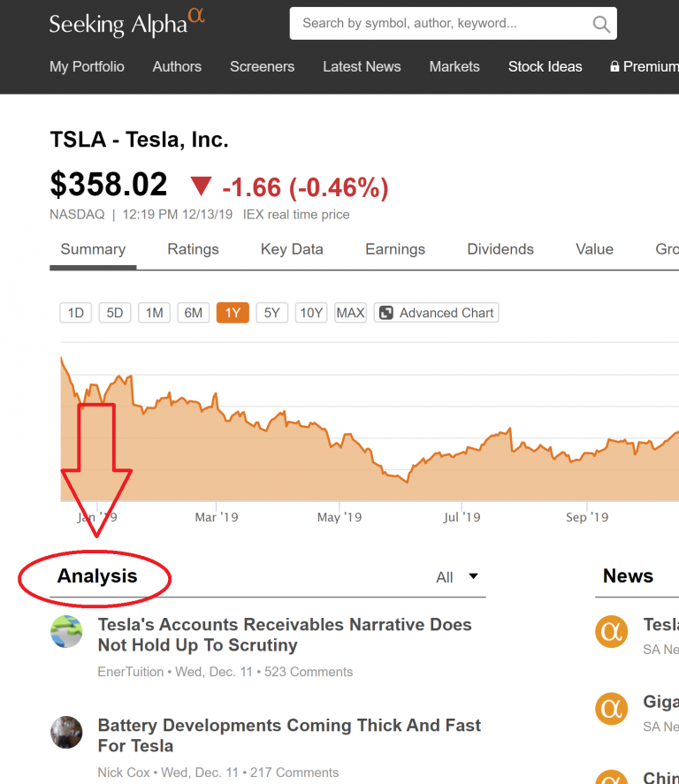Click Nick Cox author avatar
The image size is (679, 784).
(66, 732)
